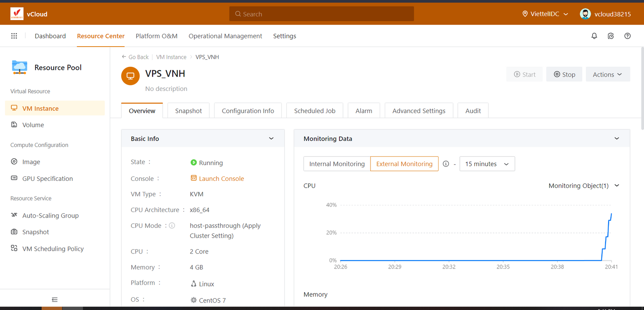
Task: Click the VM Instance breadcrumb link
Action: [171, 57]
